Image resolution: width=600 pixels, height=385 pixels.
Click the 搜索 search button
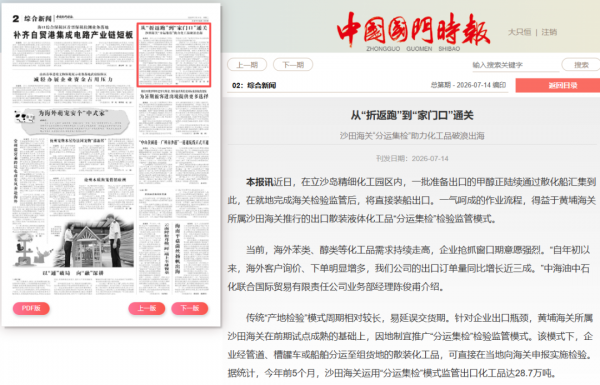tap(581, 65)
